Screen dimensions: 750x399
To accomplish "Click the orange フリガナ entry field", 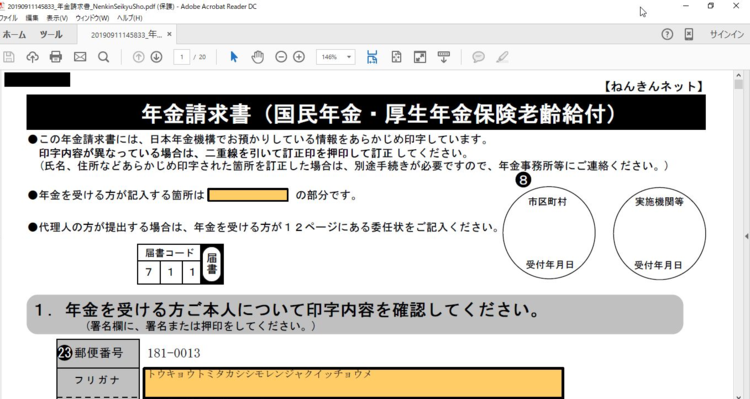I will [353, 383].
